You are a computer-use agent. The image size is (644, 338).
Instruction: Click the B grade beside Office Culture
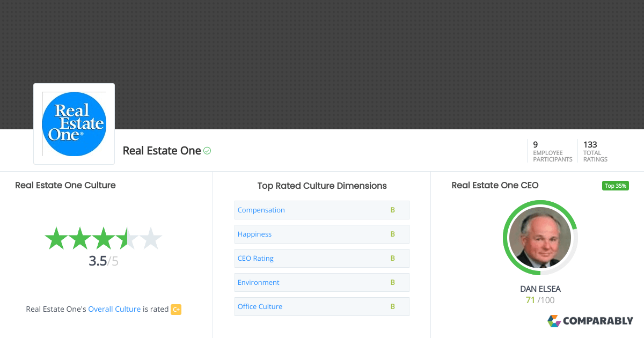(392, 306)
